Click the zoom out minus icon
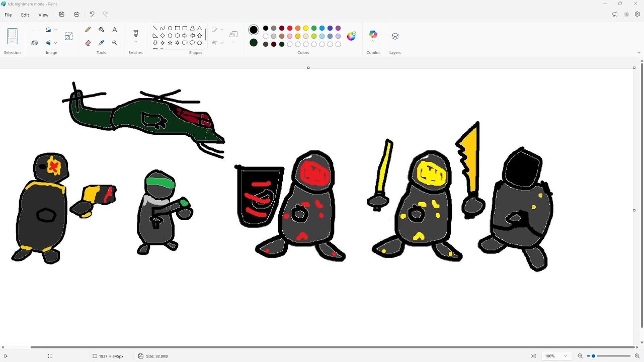The width and height of the screenshot is (644, 362). (x=580, y=356)
